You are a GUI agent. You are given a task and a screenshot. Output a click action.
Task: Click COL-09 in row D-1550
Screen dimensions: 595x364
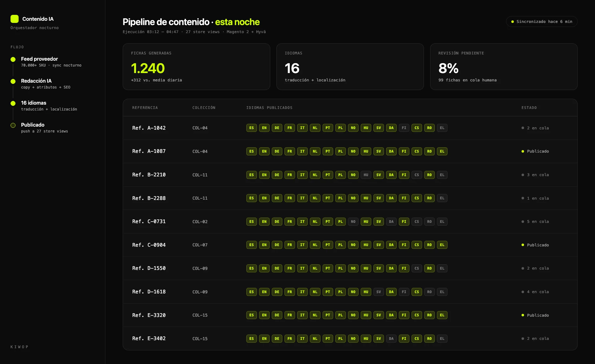click(200, 268)
